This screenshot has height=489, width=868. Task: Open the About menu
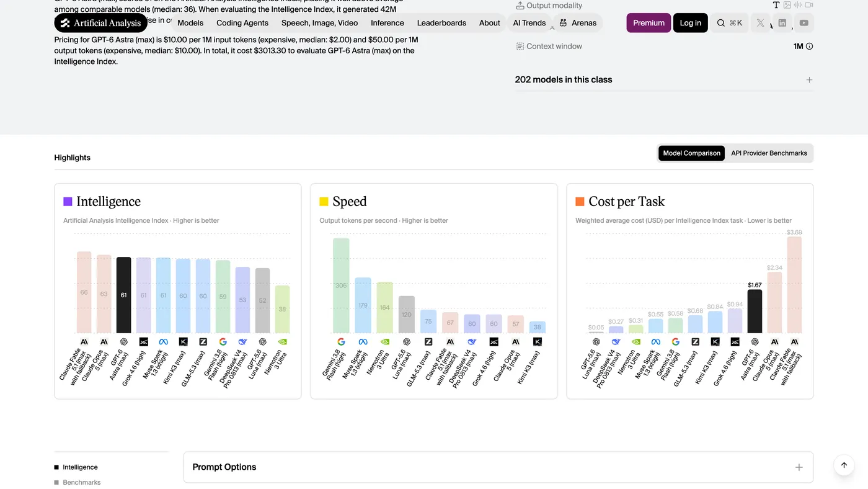pos(490,23)
